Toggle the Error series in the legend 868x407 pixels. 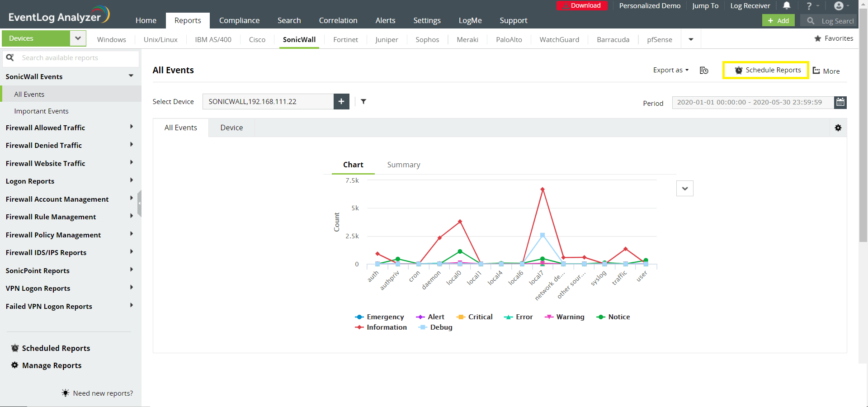518,317
